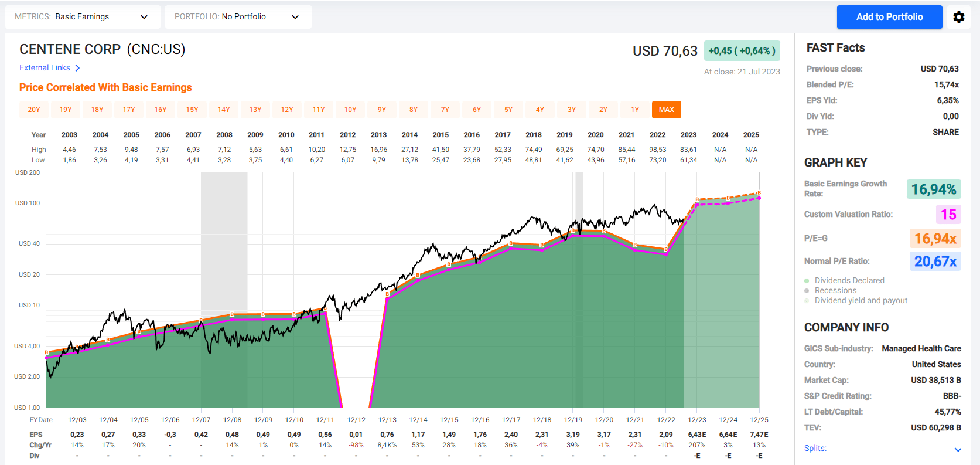The height and width of the screenshot is (465, 980).
Task: Expand the Splits section chevron
Action: click(x=958, y=450)
